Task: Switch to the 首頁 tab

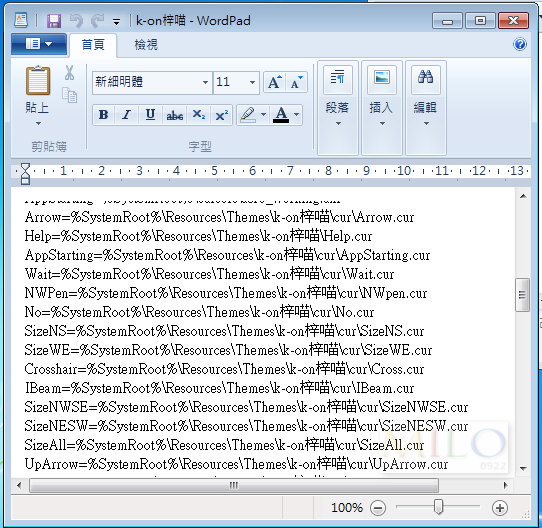Action: tap(93, 45)
